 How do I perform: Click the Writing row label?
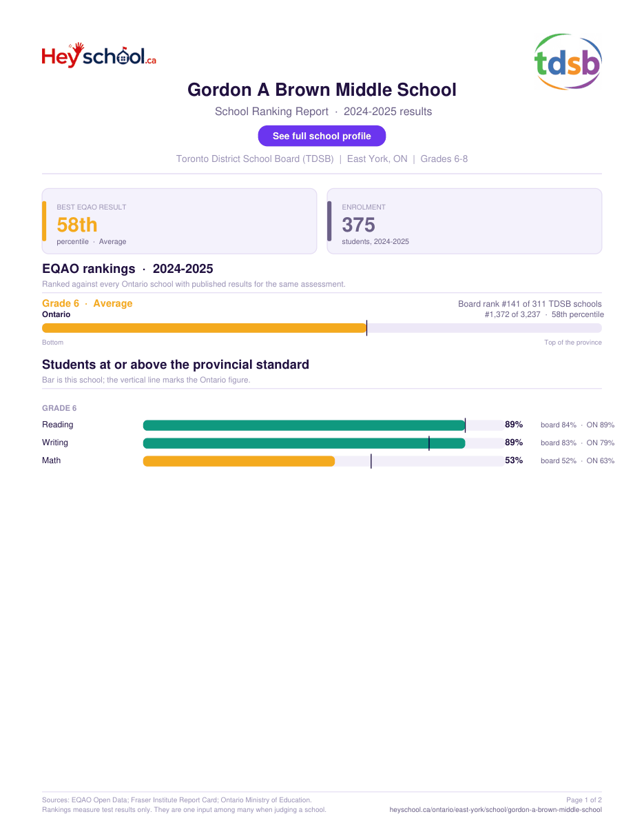pos(55,443)
